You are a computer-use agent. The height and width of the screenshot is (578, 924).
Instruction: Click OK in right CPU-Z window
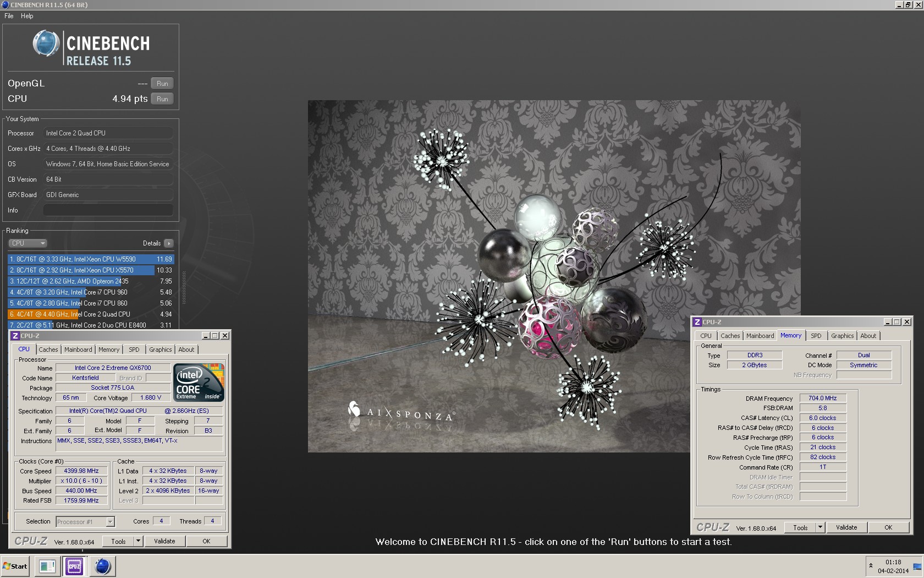[888, 528]
